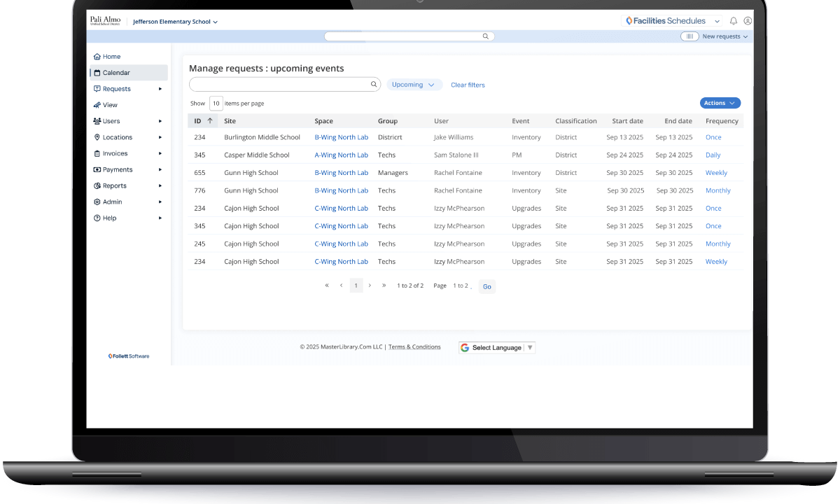This screenshot has height=504, width=840.
Task: Open the Upcoming filter dropdown
Action: coord(414,85)
